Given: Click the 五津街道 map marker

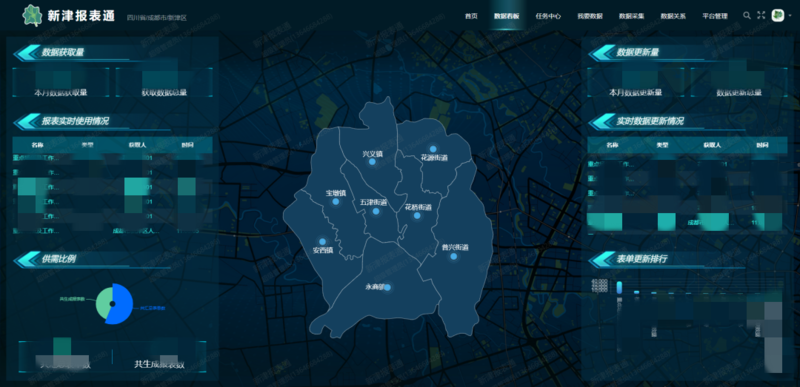Looking at the screenshot, I should pyautogui.click(x=376, y=211).
